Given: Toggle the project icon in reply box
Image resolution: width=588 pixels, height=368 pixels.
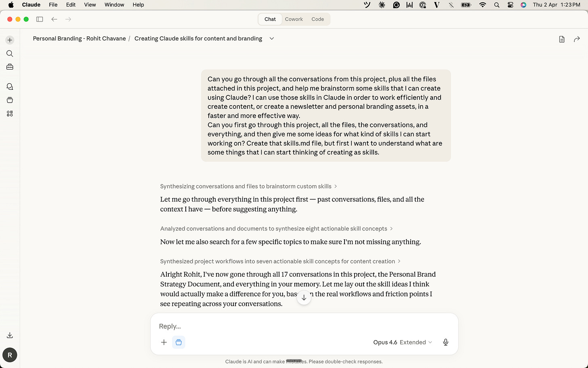Looking at the screenshot, I should coord(178,342).
